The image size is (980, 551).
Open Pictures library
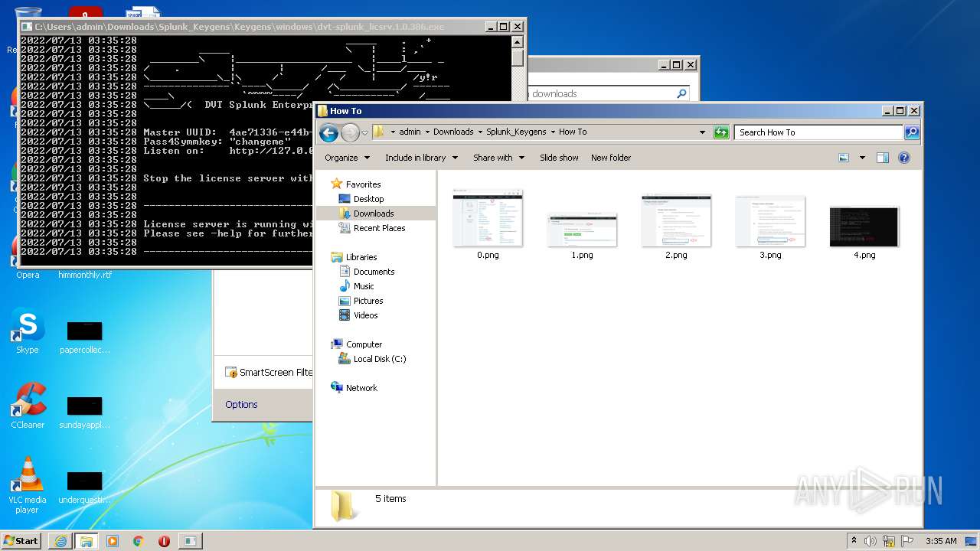click(368, 301)
